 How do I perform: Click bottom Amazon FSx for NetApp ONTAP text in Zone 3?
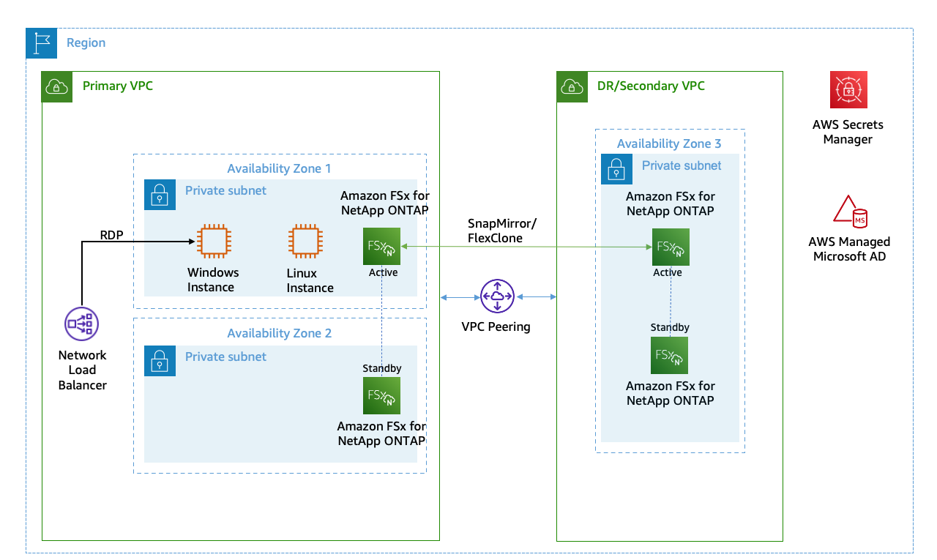pyautogui.click(x=671, y=393)
